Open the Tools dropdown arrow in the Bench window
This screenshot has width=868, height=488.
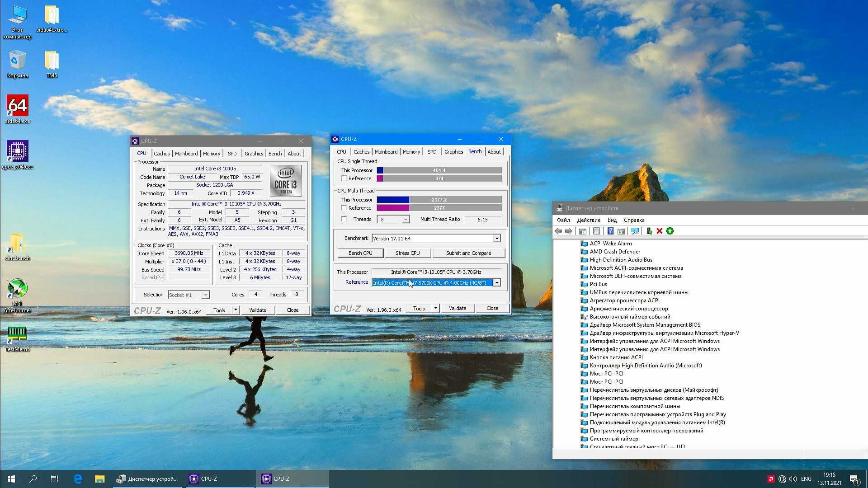435,308
